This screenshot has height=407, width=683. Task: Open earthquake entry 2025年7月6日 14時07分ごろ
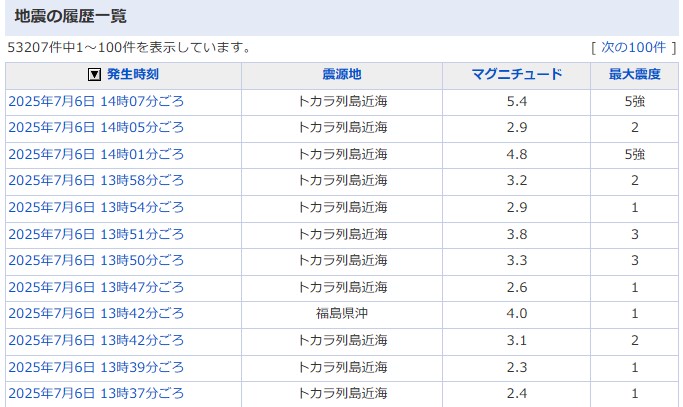tap(96, 102)
